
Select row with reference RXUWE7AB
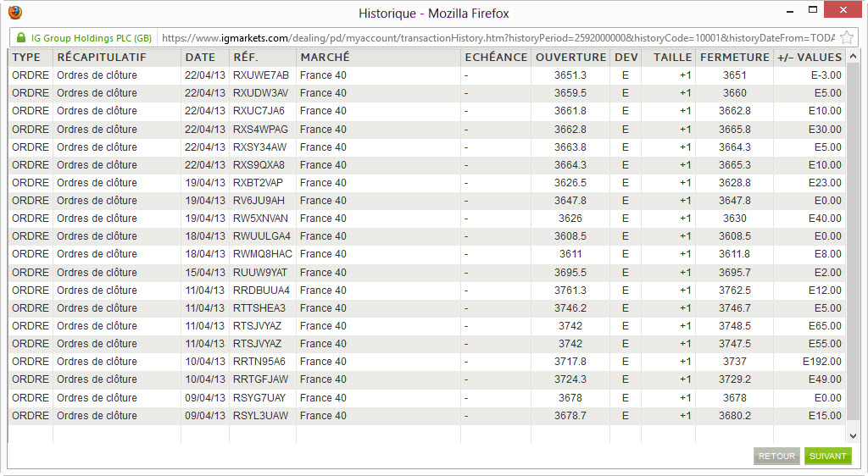point(427,75)
